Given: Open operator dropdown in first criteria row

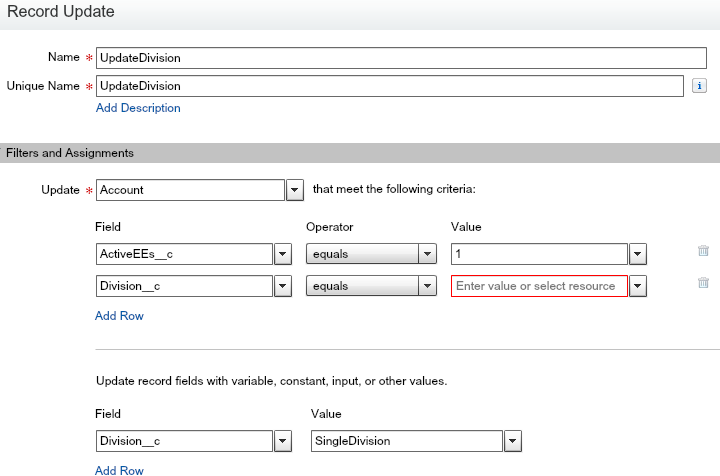Looking at the screenshot, I should click(x=428, y=254).
